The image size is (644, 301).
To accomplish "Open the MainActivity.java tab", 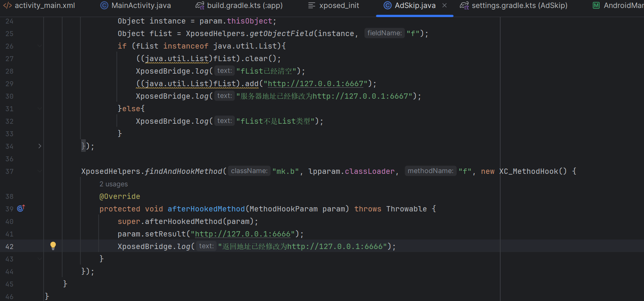I will (135, 6).
